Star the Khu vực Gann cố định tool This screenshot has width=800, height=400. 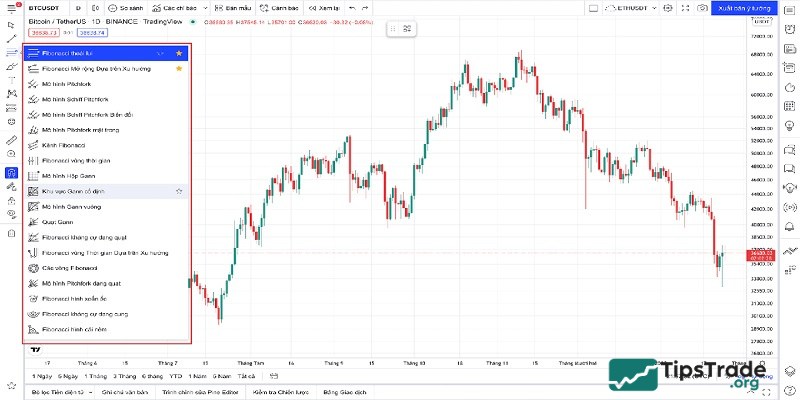[179, 189]
